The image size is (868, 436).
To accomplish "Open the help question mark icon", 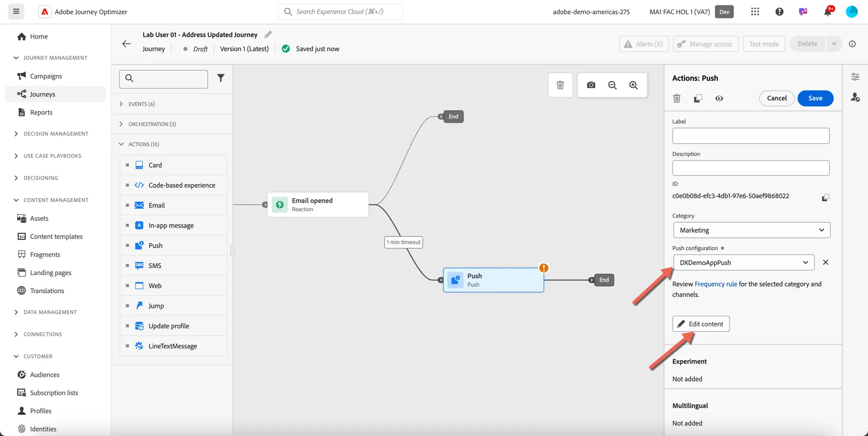I will point(779,12).
